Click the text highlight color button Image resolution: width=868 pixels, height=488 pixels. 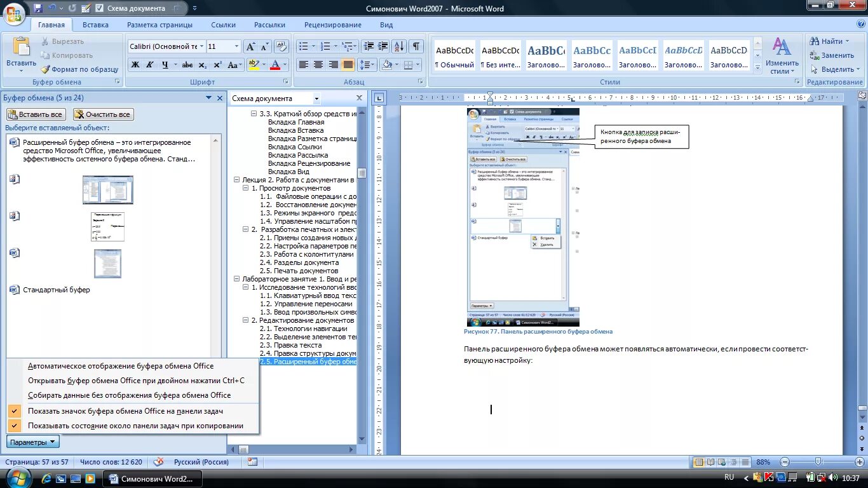[254, 65]
